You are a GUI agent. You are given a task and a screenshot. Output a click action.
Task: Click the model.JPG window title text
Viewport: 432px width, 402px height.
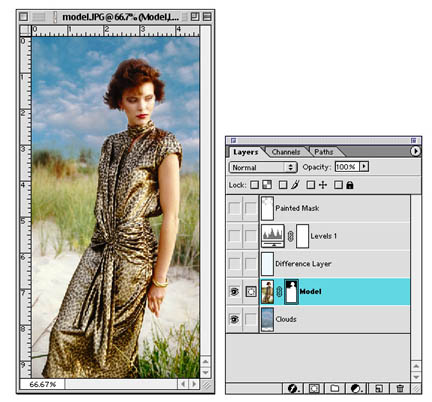(120, 17)
